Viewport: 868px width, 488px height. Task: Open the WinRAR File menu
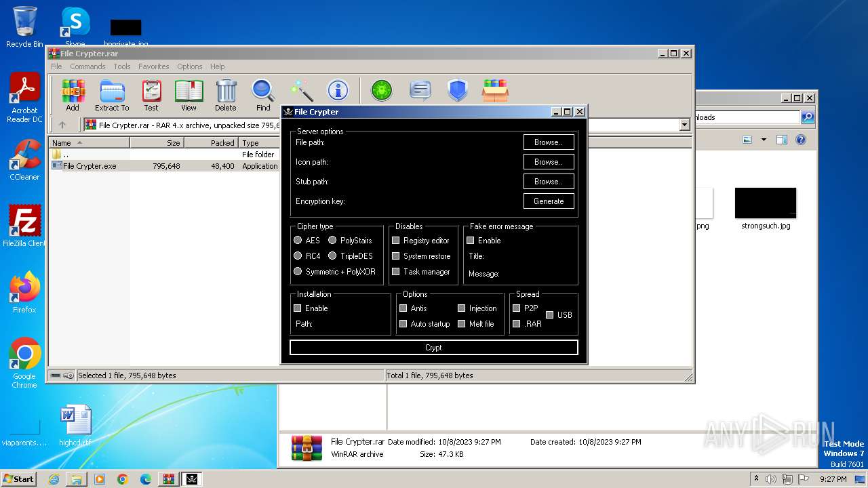[56, 66]
